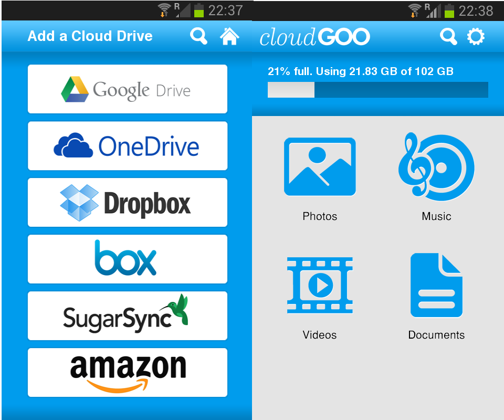Tap the cloudGOO logo
This screenshot has width=504, height=420.
point(314,37)
